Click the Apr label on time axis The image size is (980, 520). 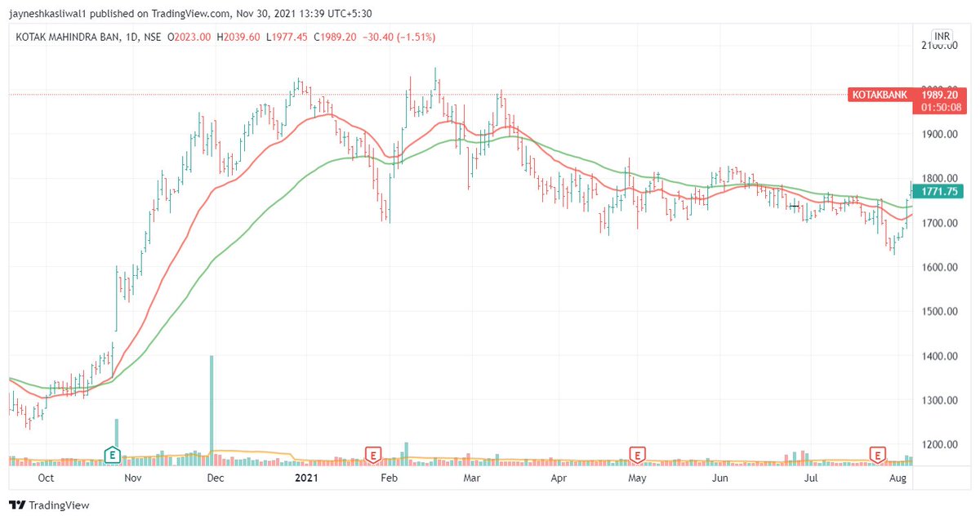(559, 477)
